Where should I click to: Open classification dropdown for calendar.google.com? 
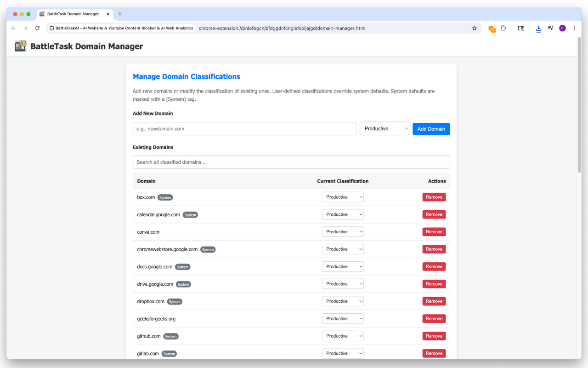coord(343,214)
